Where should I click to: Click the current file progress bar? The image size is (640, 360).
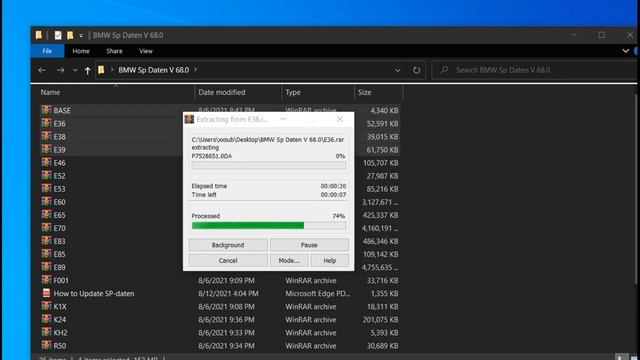[x=269, y=165]
